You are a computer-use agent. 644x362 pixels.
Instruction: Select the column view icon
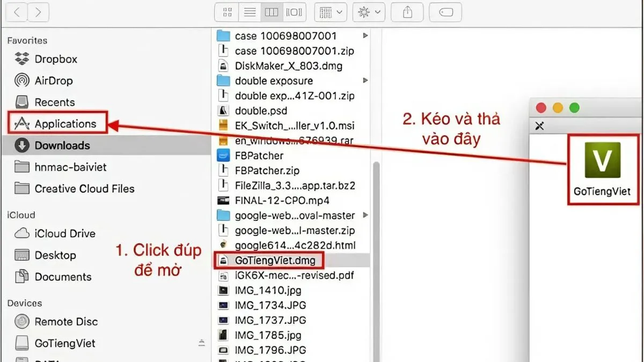click(271, 12)
